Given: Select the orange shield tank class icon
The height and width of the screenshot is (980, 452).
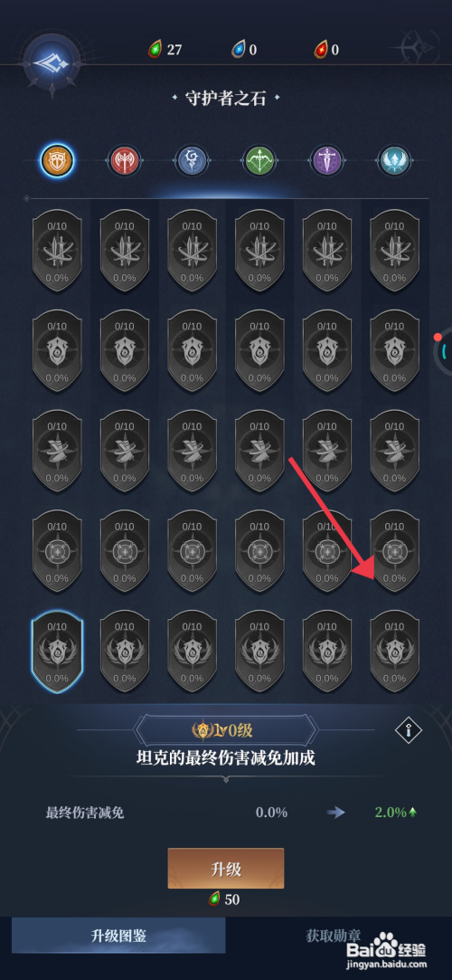Looking at the screenshot, I should [57, 161].
